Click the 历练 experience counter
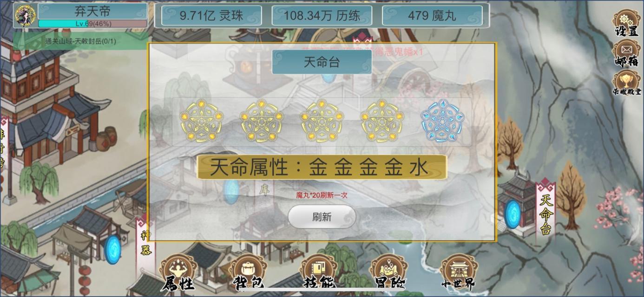The width and height of the screenshot is (644, 297). (x=322, y=16)
